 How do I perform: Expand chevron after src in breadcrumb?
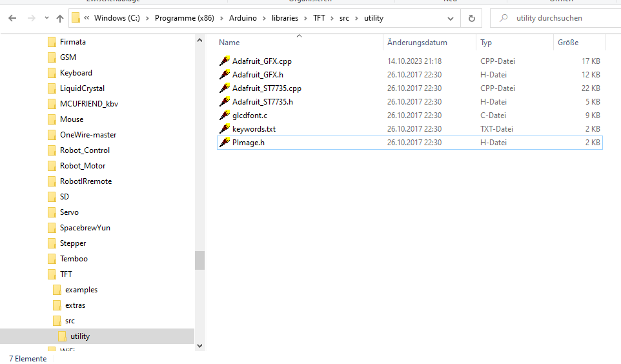357,18
